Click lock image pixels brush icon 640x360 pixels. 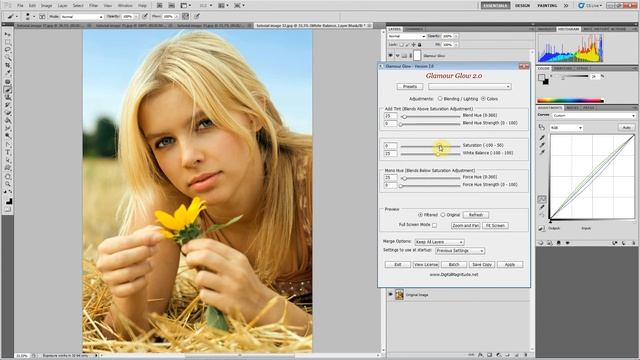pyautogui.click(x=407, y=45)
